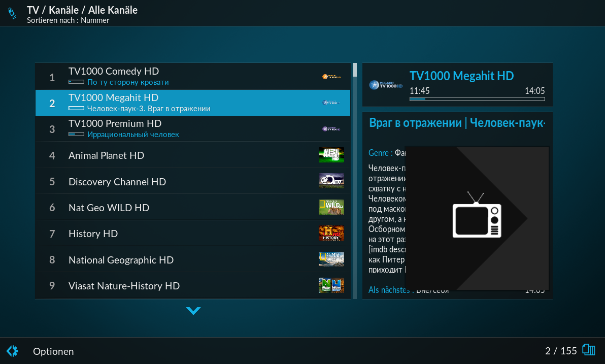The height and width of the screenshot is (364, 605).
Task: Select channel National Geographic HD
Action: tap(193, 259)
